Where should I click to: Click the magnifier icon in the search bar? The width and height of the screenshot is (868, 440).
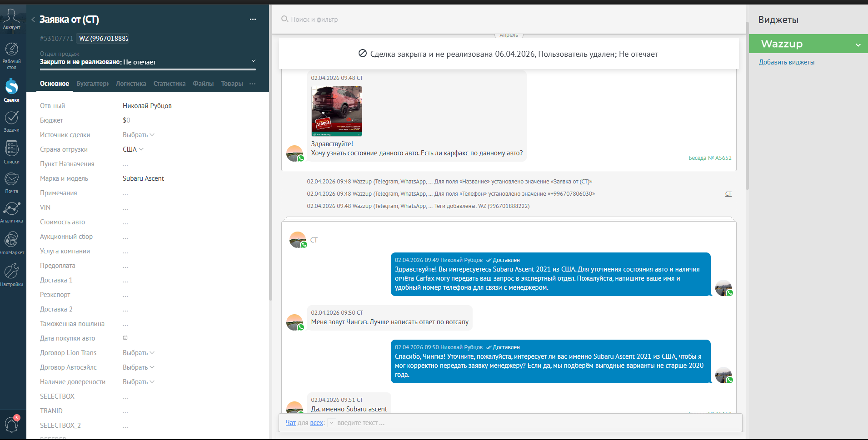pos(284,19)
